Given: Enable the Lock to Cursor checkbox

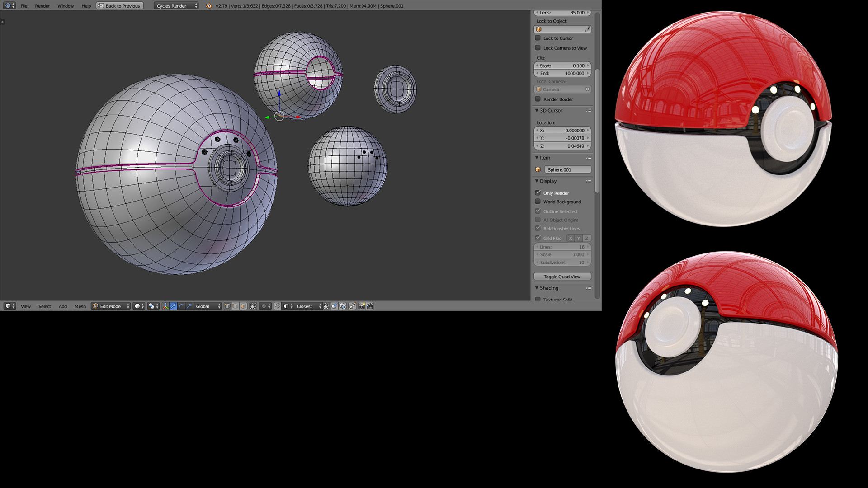Looking at the screenshot, I should (x=538, y=38).
